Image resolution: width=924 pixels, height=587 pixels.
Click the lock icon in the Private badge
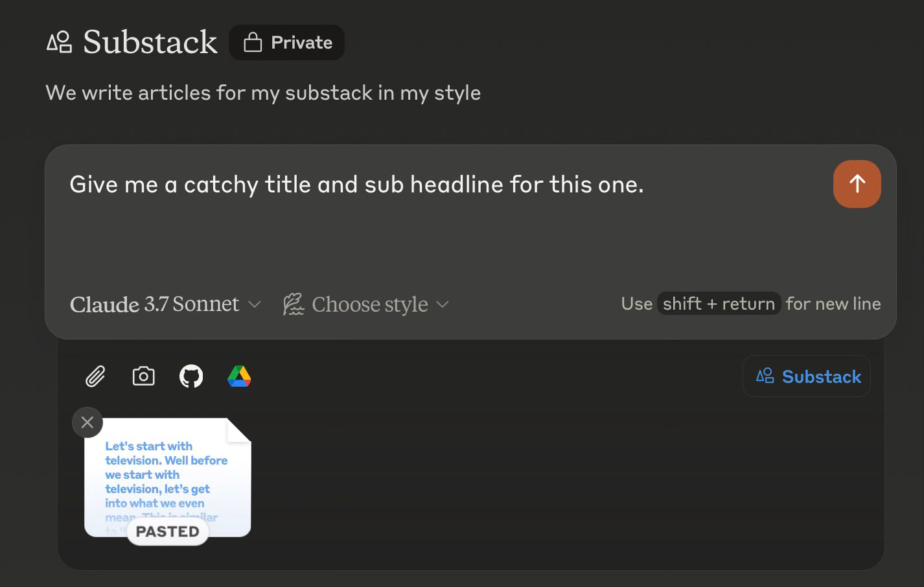point(253,43)
